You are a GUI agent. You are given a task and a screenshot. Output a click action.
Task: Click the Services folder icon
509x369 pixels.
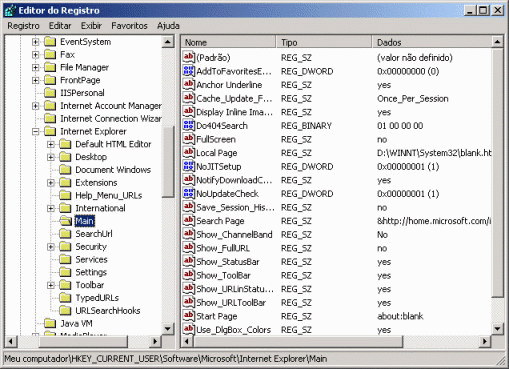point(65,259)
